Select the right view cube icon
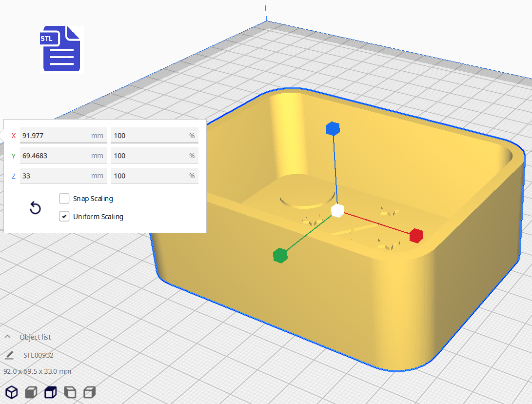This screenshot has height=404, width=532. (89, 392)
